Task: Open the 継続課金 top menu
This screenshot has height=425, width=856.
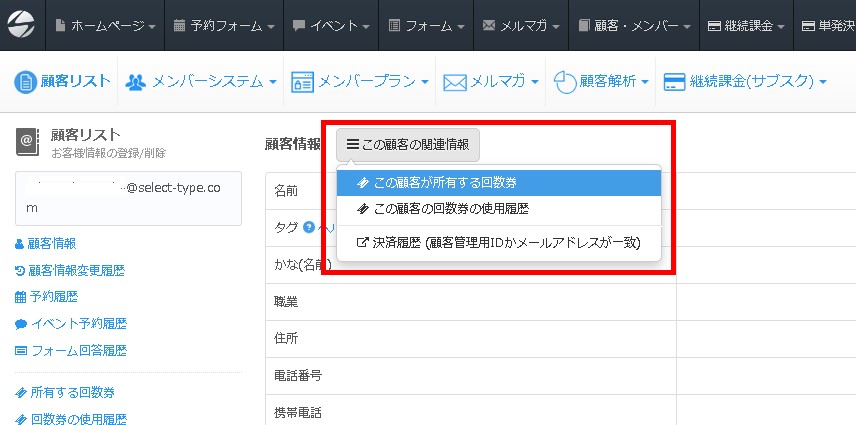Action: click(x=746, y=26)
